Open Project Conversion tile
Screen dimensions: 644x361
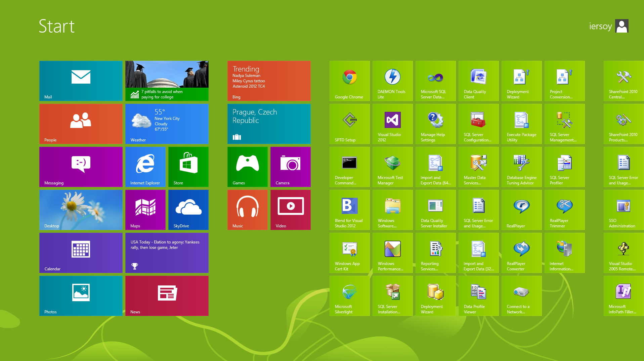565,81
